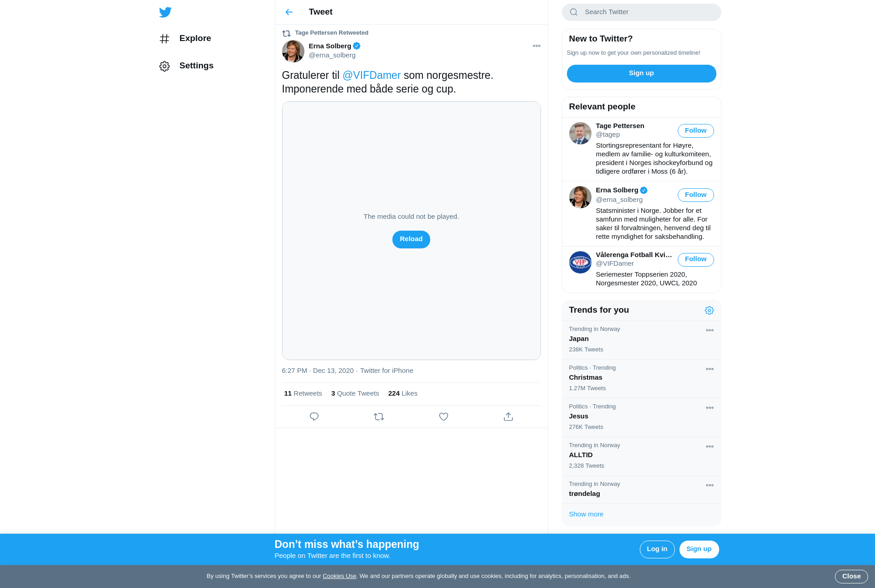Open the Explore hashtag page
This screenshot has height=588, width=875.
[x=185, y=39]
